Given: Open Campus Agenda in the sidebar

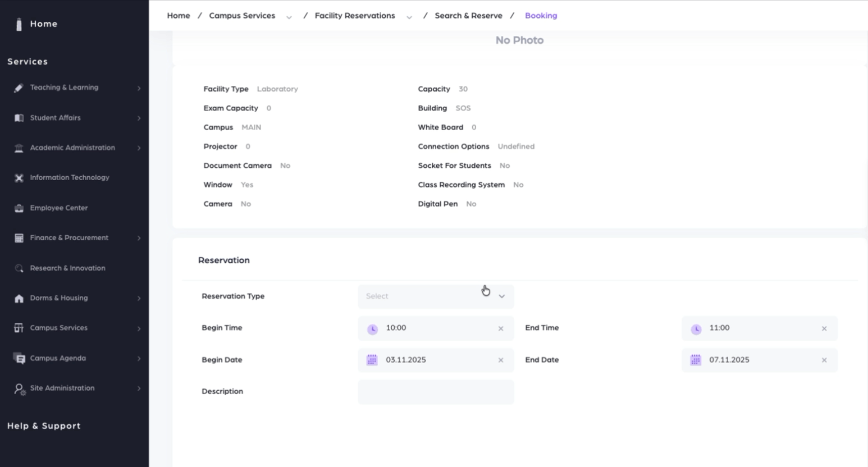Looking at the screenshot, I should (x=58, y=358).
